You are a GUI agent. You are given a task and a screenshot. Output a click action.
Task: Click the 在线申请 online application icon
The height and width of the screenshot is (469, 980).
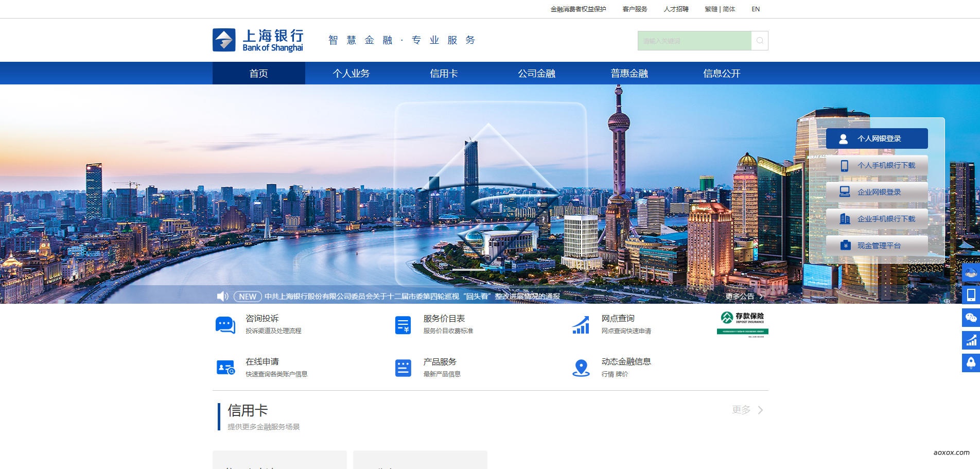224,368
